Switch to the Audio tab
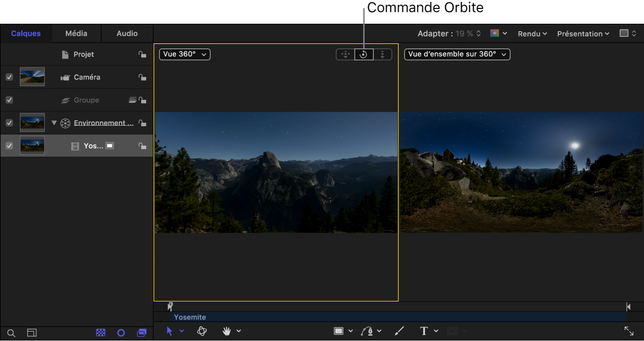Screen dimensions: 644x341 click(x=127, y=34)
